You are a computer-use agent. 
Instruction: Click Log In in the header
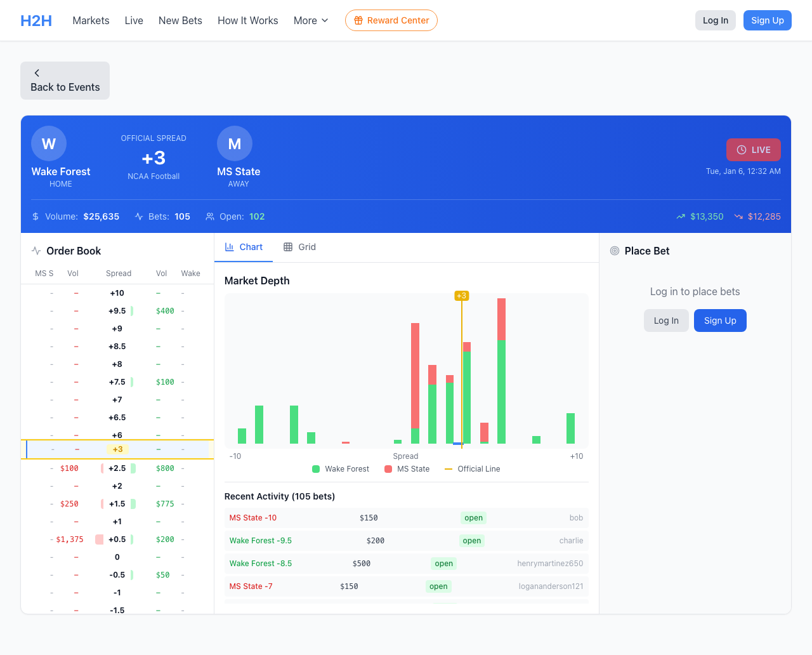point(715,20)
